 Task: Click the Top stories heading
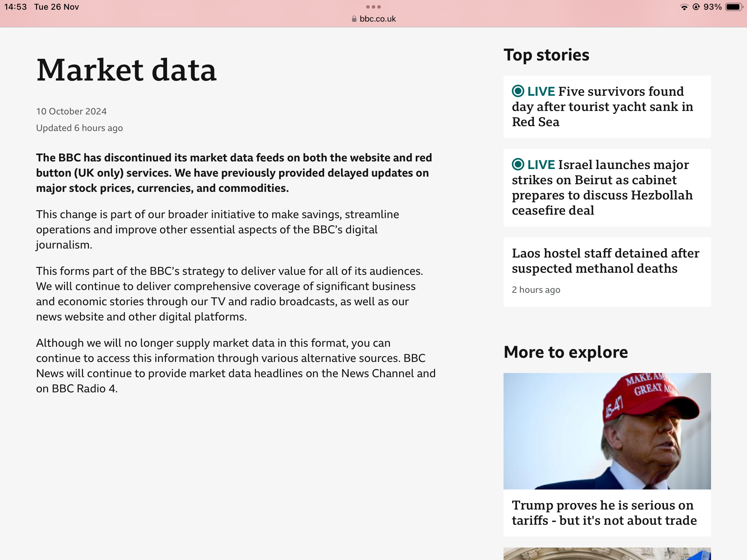tap(546, 55)
